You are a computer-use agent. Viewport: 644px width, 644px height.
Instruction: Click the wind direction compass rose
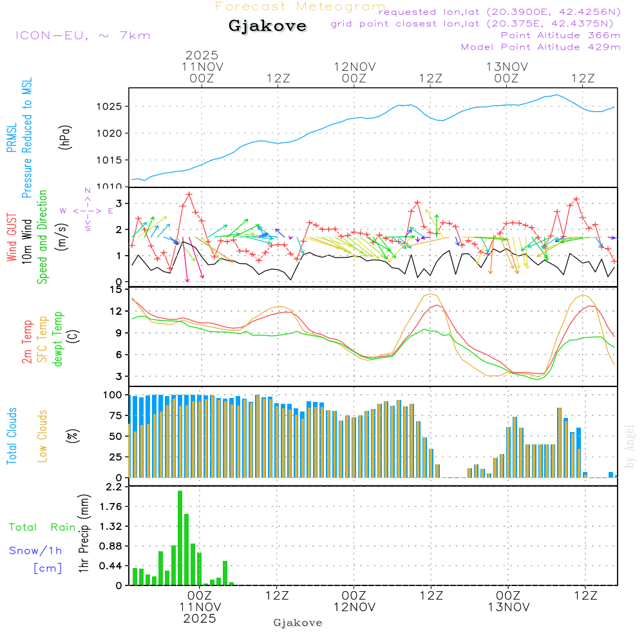tap(87, 210)
